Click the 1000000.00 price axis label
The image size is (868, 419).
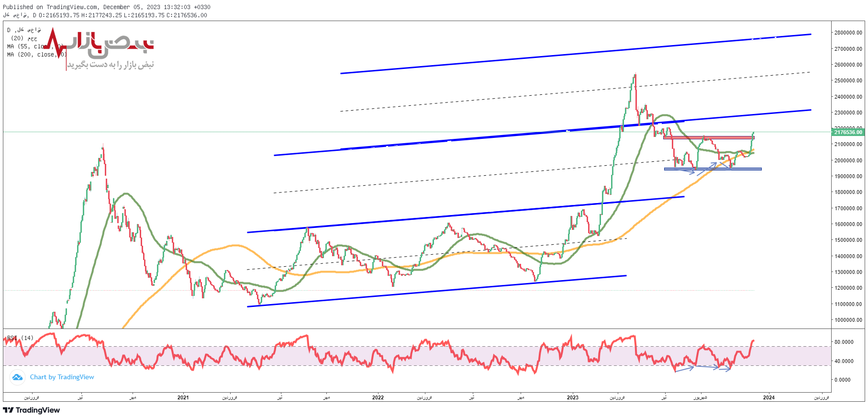848,320
